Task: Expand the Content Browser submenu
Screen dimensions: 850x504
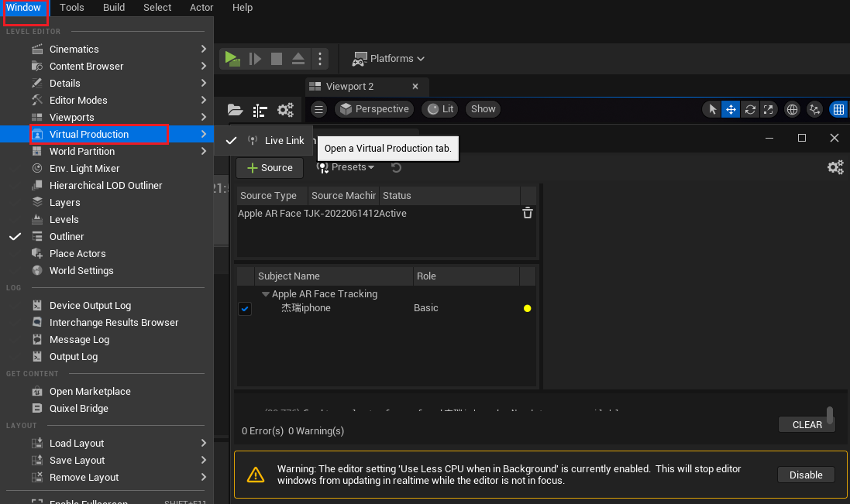Action: click(107, 66)
